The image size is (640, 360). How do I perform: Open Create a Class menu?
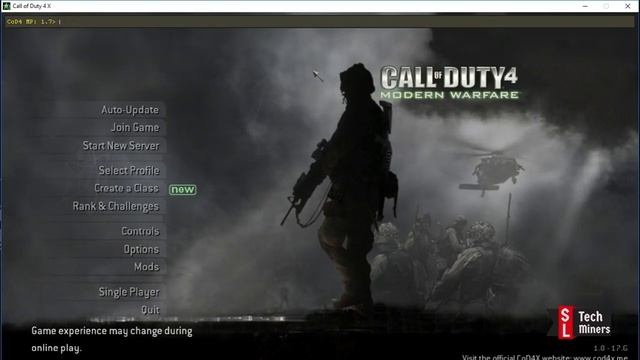coord(127,188)
